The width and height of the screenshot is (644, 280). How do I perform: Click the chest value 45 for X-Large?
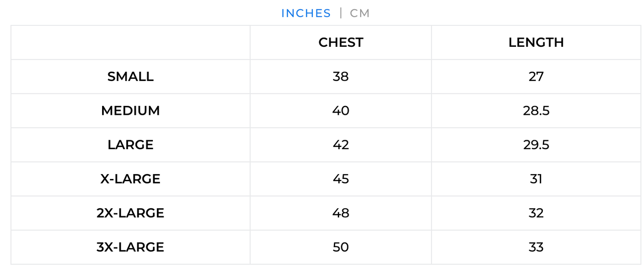click(340, 179)
